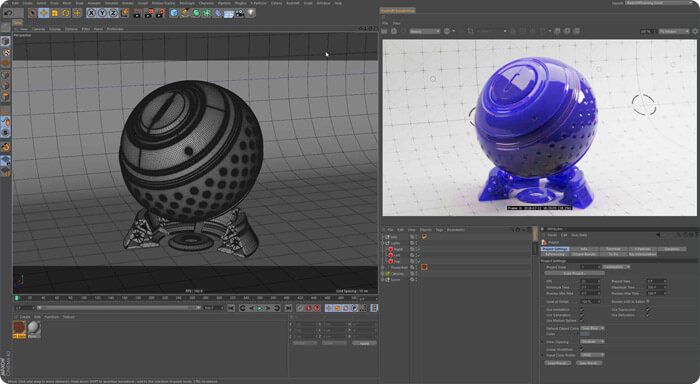Click the Undo arrow icon
This screenshot has width=700, height=384.
pos(8,13)
